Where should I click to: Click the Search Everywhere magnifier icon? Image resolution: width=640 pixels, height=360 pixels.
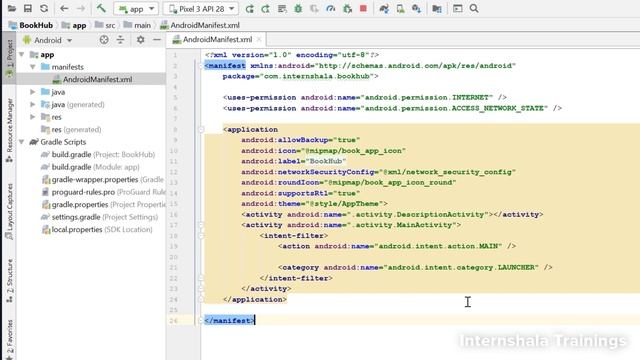coord(474,9)
